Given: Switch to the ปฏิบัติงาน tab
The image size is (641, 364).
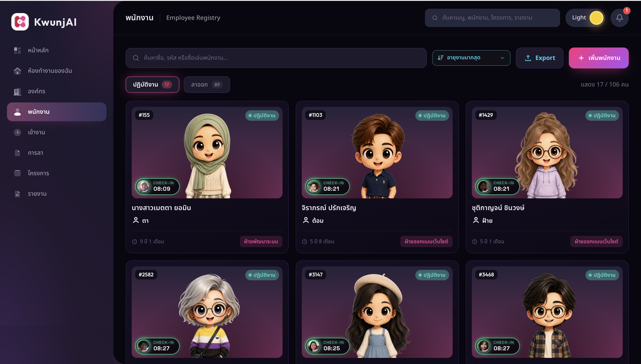Looking at the screenshot, I should pyautogui.click(x=152, y=85).
